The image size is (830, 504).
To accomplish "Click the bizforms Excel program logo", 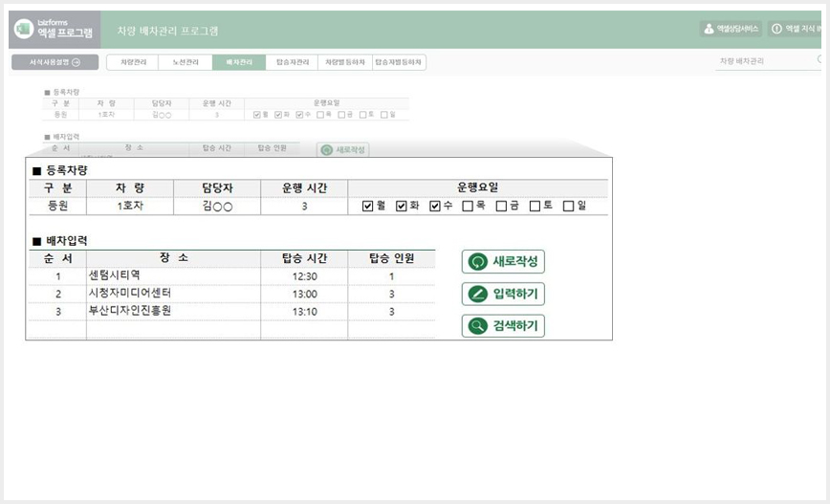I will 54,29.
